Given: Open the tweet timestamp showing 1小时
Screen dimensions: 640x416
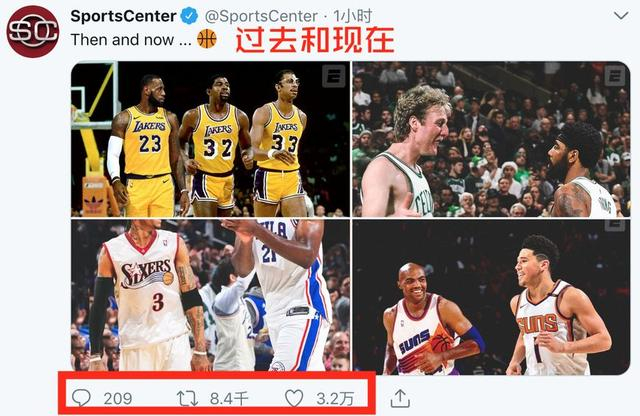Looking at the screenshot, I should click(x=353, y=16).
